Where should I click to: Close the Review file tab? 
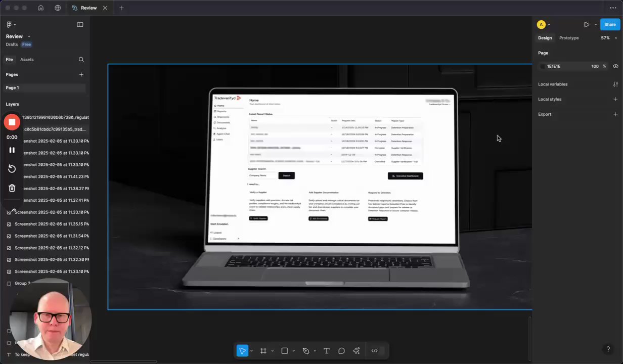(x=105, y=8)
